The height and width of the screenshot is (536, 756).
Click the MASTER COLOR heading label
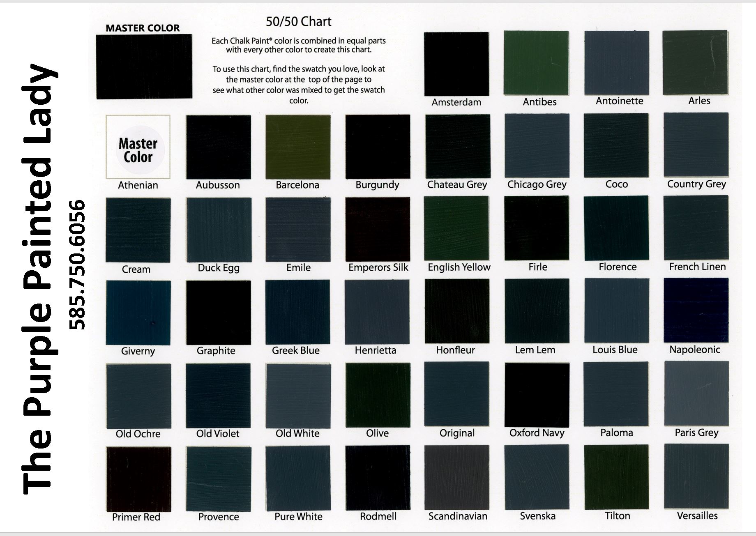pyautogui.click(x=143, y=28)
